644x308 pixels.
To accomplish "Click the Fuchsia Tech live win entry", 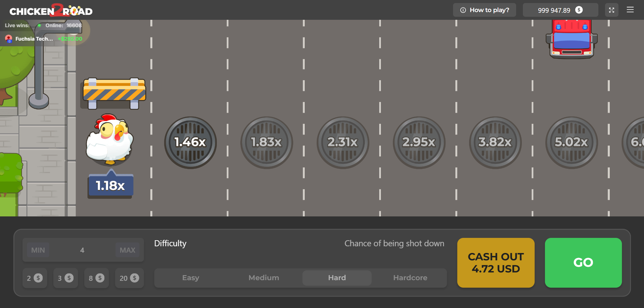I will click(44, 39).
